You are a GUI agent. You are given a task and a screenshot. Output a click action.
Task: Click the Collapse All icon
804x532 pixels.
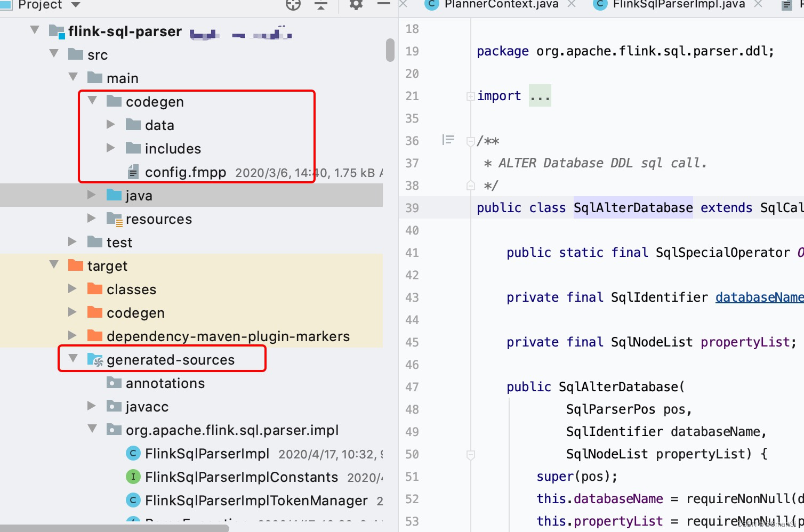[321, 5]
